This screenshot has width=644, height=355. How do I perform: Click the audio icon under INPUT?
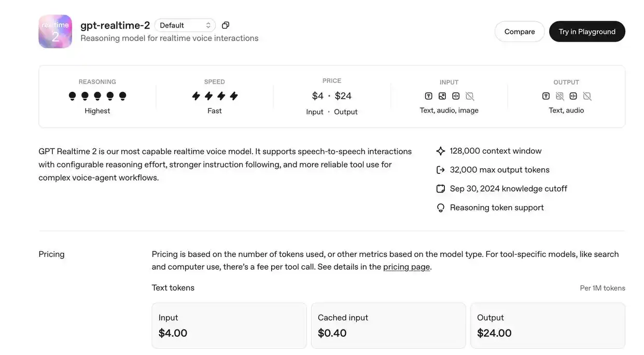coord(456,96)
